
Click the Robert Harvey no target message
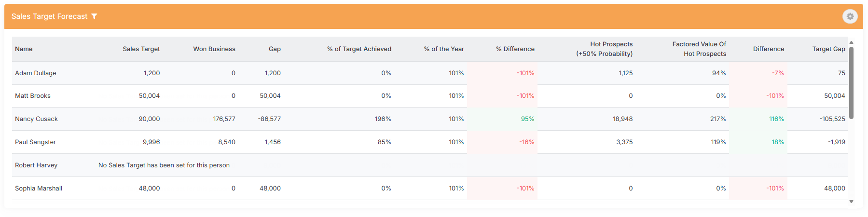coord(164,165)
